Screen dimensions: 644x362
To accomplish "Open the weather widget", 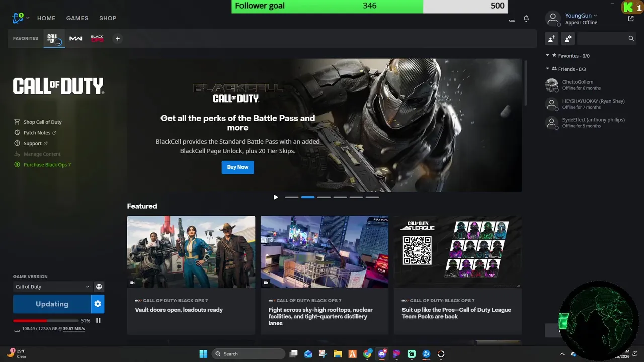I will [x=16, y=354].
